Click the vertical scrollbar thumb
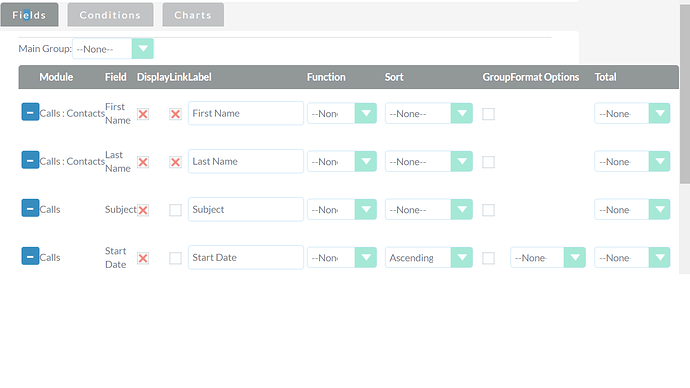Image resolution: width=690 pixels, height=388 pixels. (x=685, y=95)
